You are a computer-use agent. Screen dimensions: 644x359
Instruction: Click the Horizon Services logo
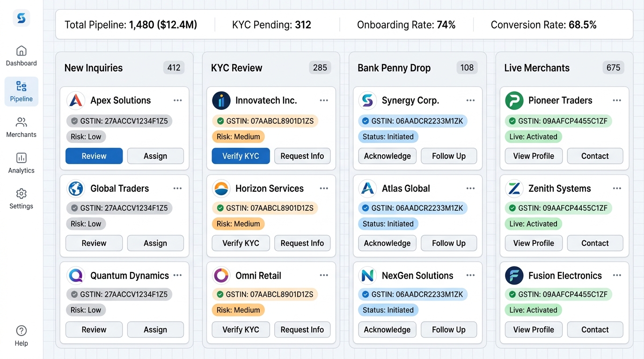tap(221, 188)
